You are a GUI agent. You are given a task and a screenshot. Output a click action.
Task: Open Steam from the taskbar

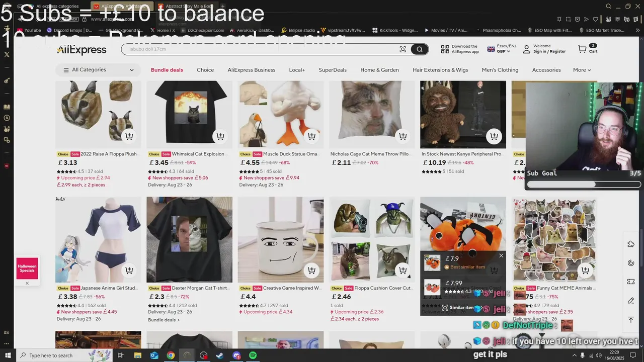click(220, 355)
